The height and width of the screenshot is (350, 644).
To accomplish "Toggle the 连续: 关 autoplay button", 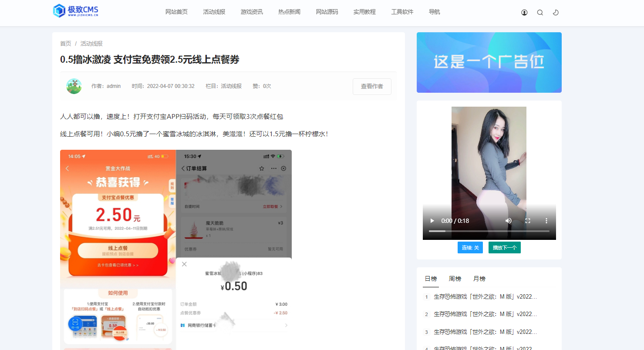I will click(470, 247).
